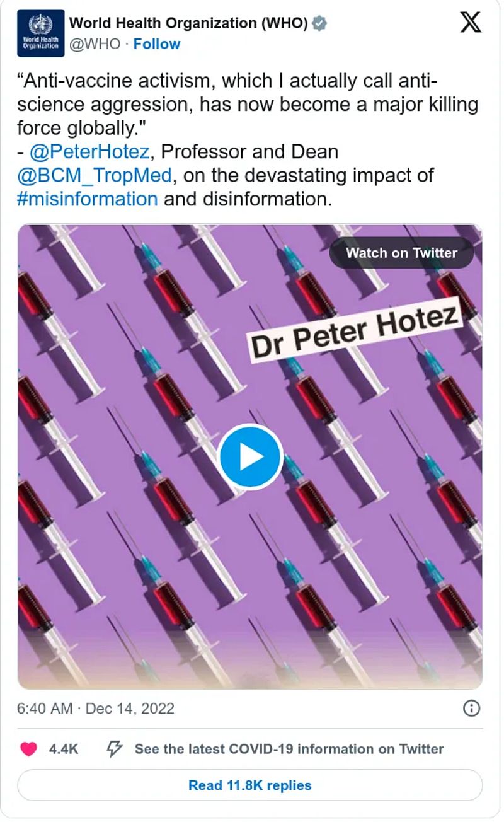The height and width of the screenshot is (822, 504).
Task: Follow the WHO account
Action: [157, 44]
